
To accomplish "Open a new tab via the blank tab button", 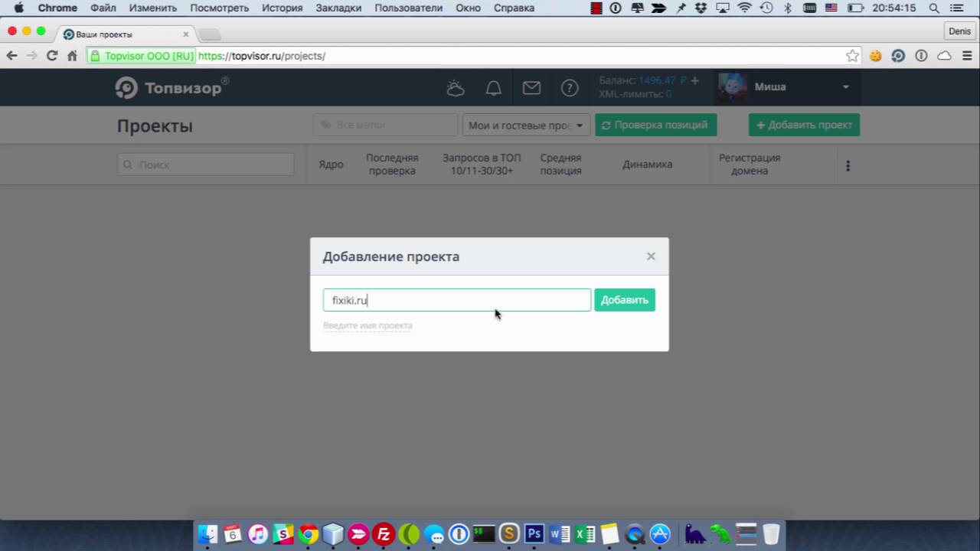I will point(210,35).
